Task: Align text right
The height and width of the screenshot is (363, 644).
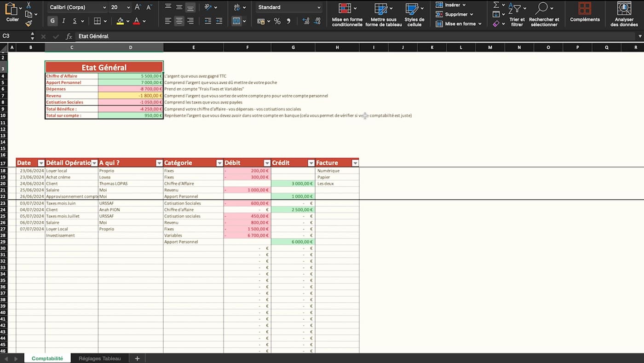Action: 190,21
